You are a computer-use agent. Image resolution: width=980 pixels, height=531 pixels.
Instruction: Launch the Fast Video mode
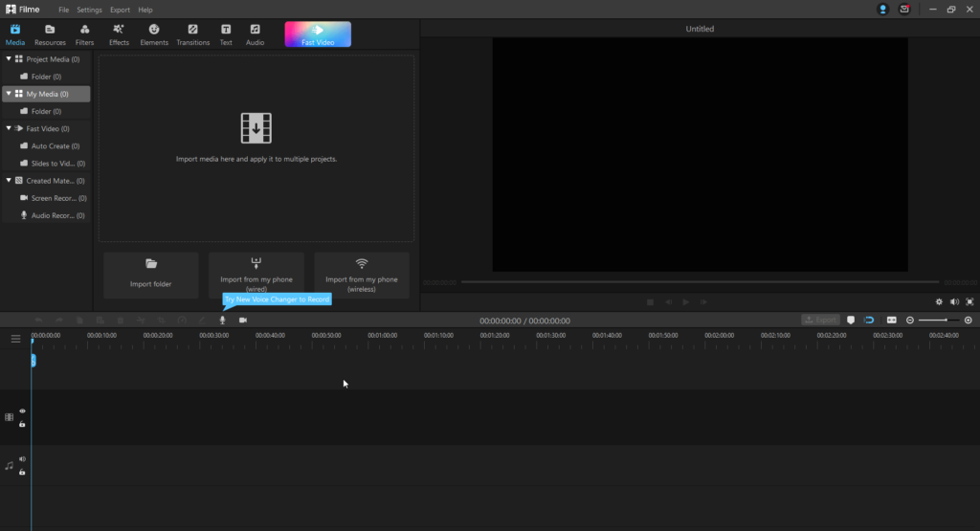point(318,34)
